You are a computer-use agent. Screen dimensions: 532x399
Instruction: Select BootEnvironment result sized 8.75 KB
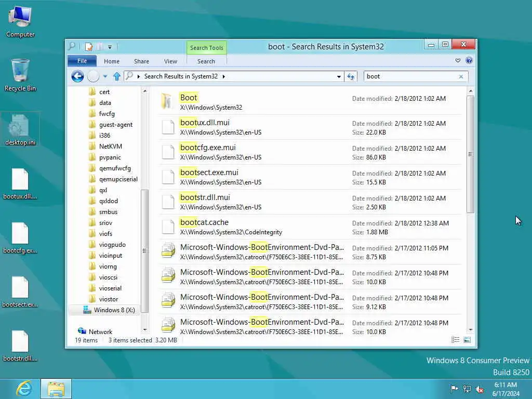(311, 252)
